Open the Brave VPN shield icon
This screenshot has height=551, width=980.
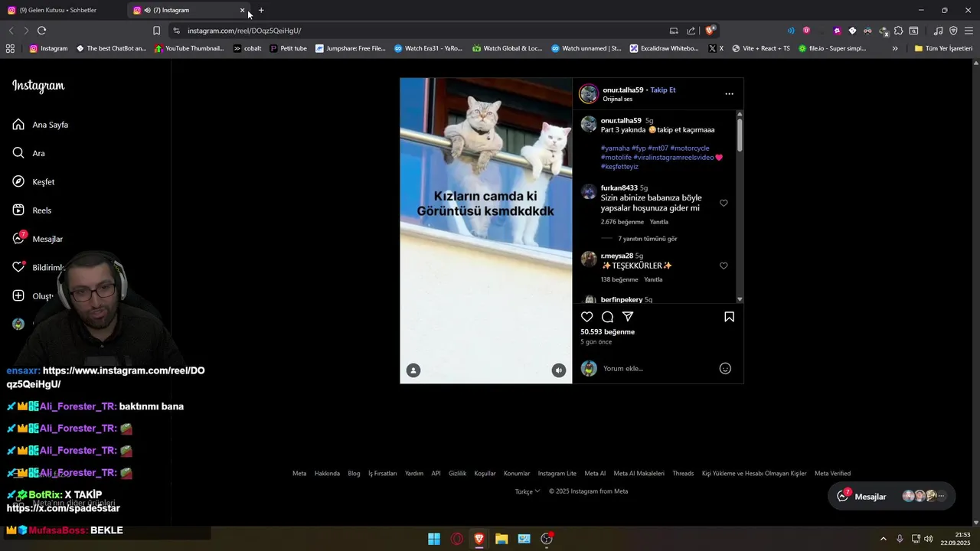[953, 31]
